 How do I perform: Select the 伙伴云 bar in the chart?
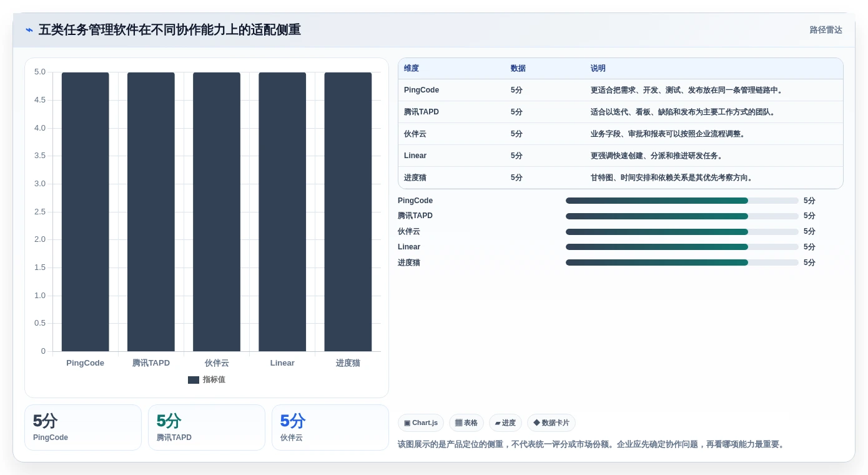pos(217,212)
